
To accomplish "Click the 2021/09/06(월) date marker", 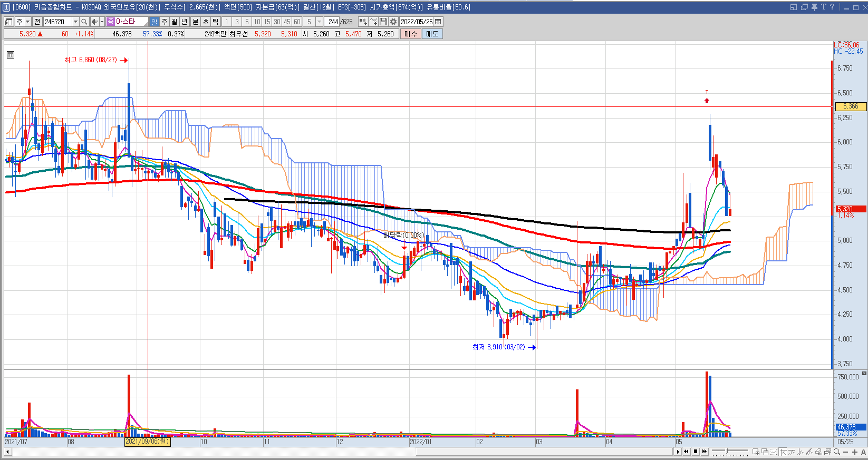I will pos(147,442).
